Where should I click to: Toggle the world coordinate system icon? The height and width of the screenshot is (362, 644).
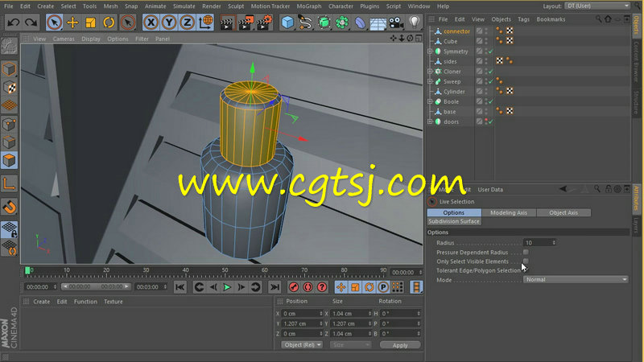[x=205, y=23]
